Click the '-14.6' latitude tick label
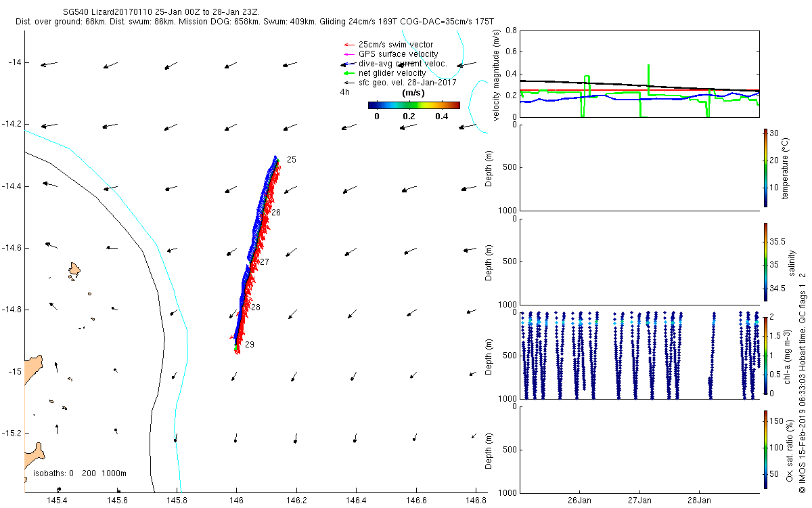The image size is (812, 508). click(x=12, y=248)
